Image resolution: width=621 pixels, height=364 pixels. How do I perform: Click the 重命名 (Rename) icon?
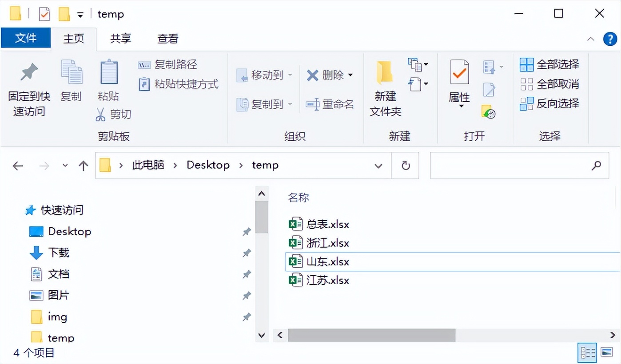coord(313,104)
